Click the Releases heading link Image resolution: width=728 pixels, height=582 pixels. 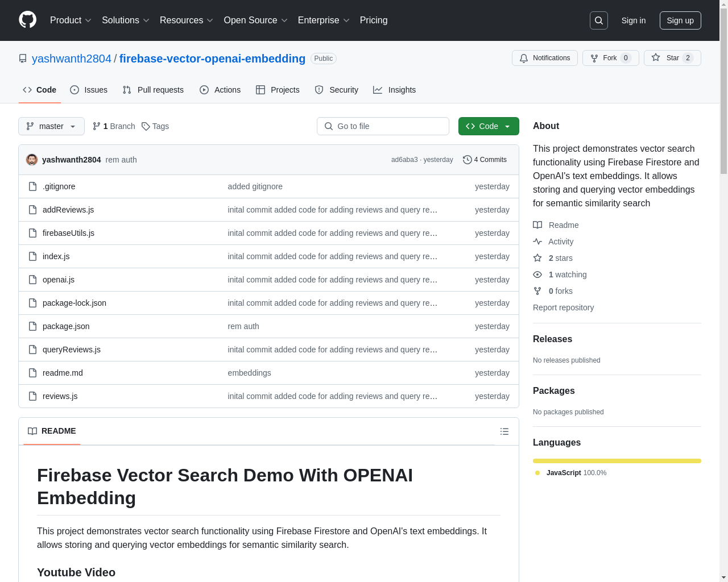[552, 339]
